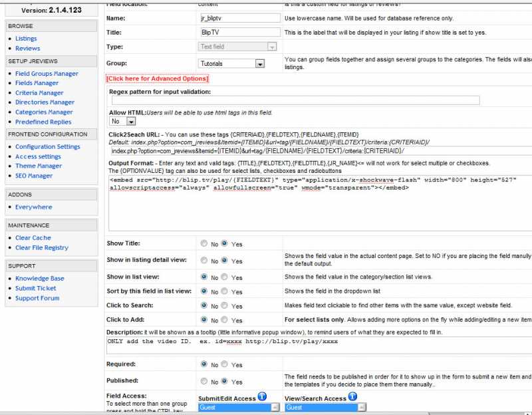The image size is (532, 415).
Task: Open Directories Manager
Action: pyautogui.click(x=45, y=102)
